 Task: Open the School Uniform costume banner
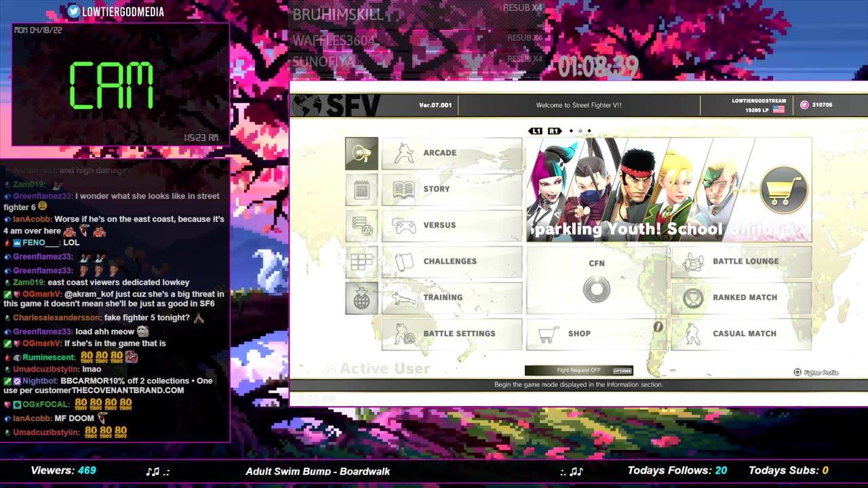(669, 190)
